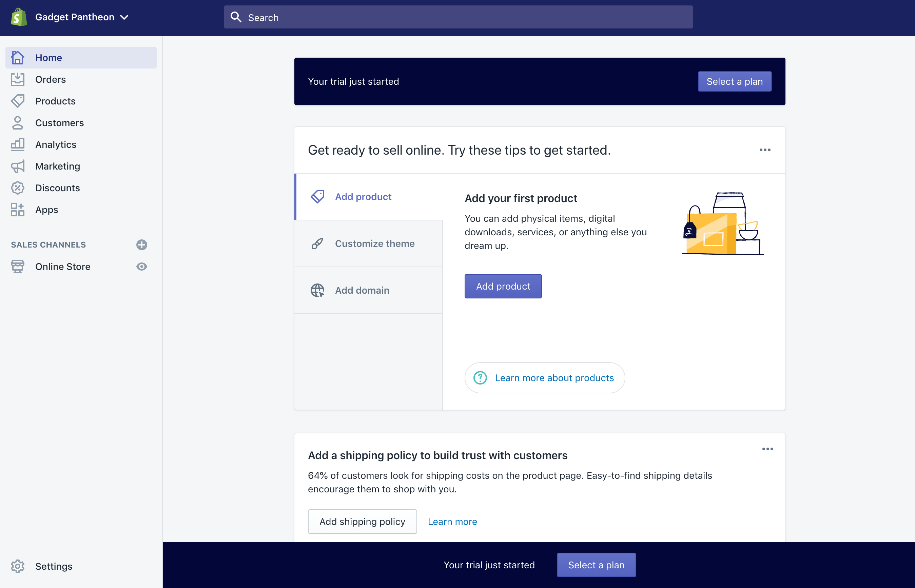
Task: Go to Products in sidebar
Action: [x=55, y=101]
